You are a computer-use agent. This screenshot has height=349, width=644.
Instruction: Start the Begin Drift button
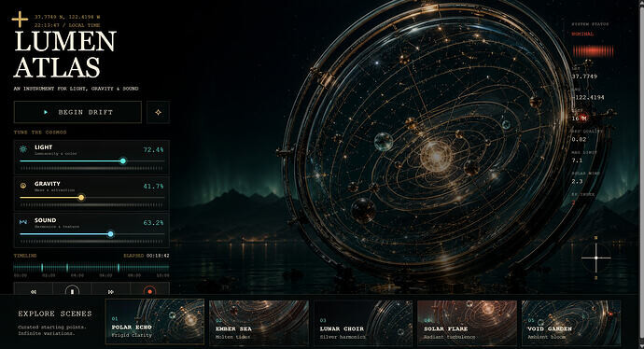77,112
